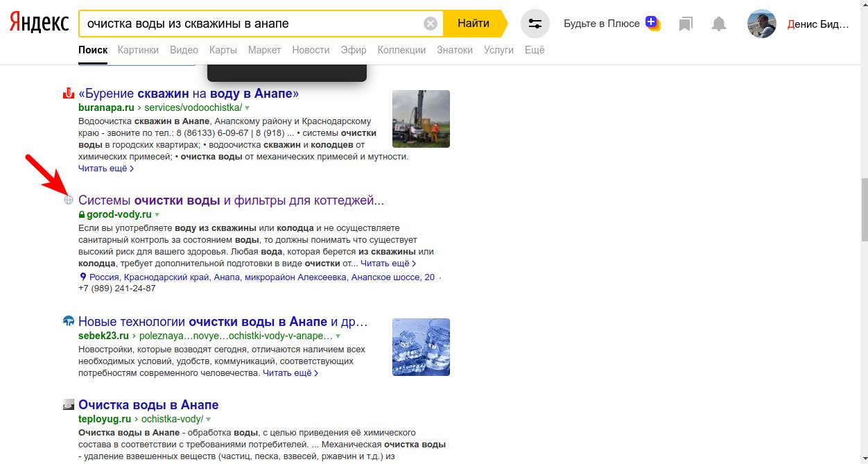This screenshot has width=868, height=464.
Task: Open the Коллекции tab
Action: click(x=401, y=50)
